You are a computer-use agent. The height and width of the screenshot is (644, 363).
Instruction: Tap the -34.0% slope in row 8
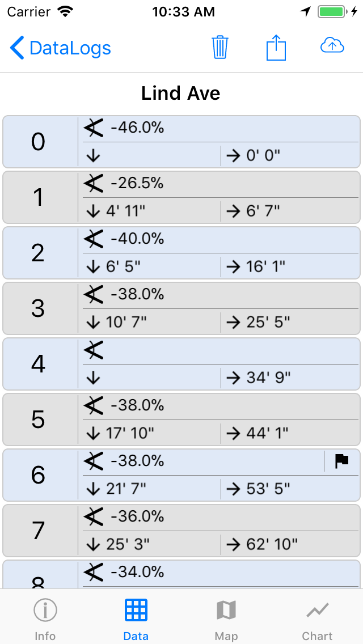(x=137, y=572)
